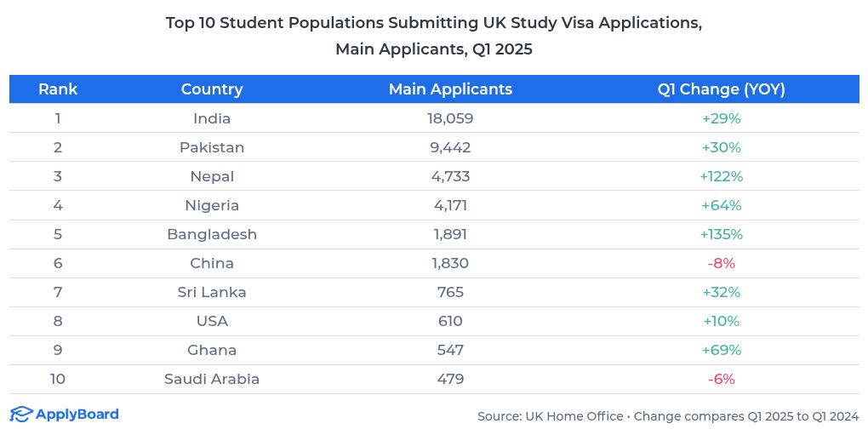Click Saudi Arabia's -6% change value
This screenshot has width=868, height=435.
click(721, 379)
